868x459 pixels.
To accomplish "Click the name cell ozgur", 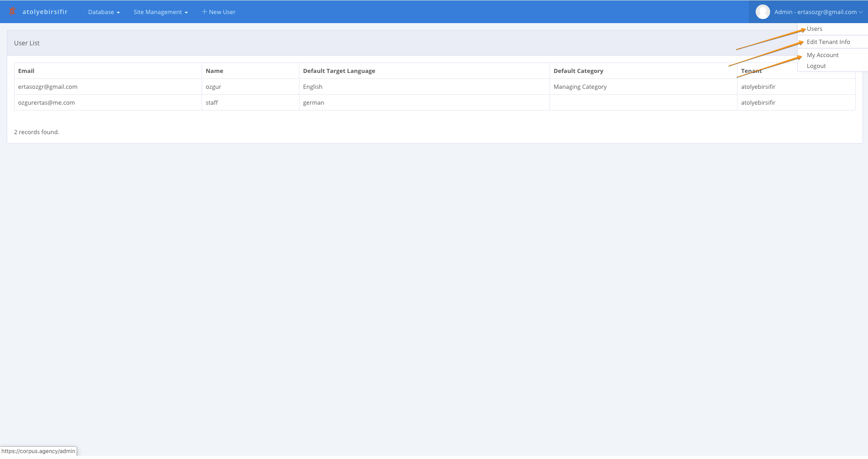I will pyautogui.click(x=251, y=87).
